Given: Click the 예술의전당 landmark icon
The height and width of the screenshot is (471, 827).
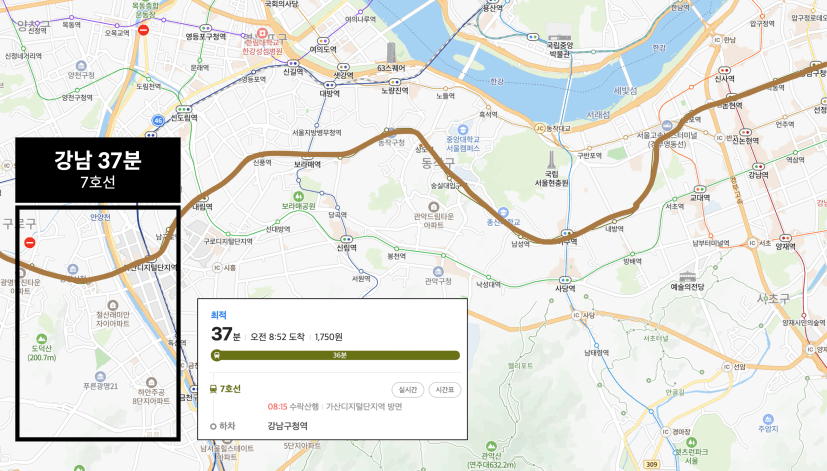Looking at the screenshot, I should [687, 276].
